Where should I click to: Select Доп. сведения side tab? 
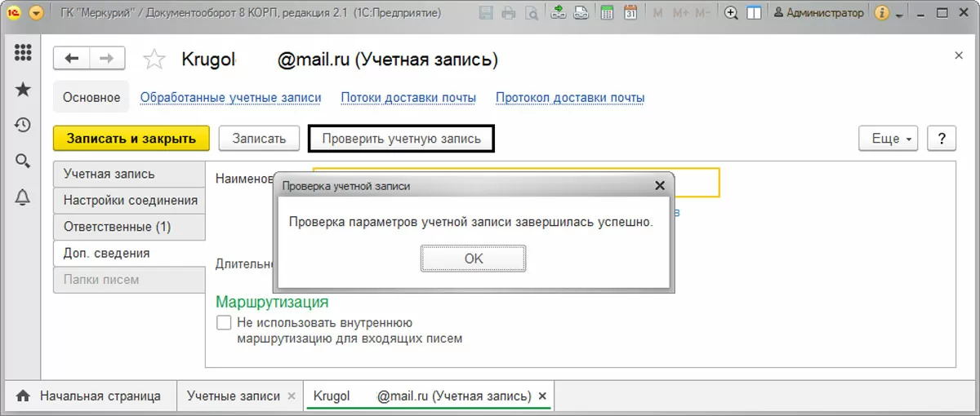pyautogui.click(x=129, y=253)
